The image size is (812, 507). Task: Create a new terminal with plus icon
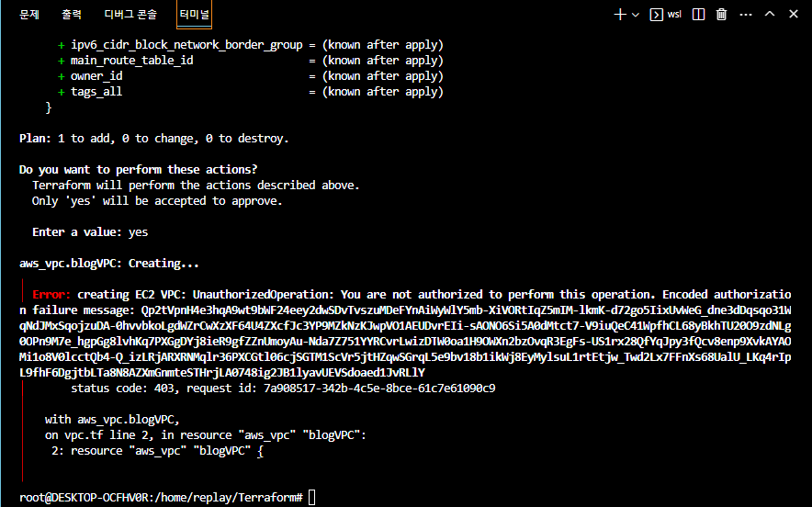(x=620, y=14)
